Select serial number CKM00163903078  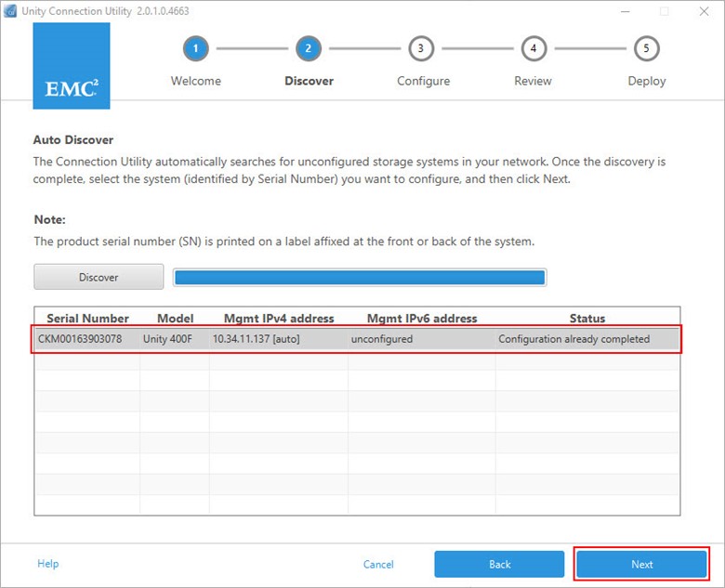pos(80,339)
